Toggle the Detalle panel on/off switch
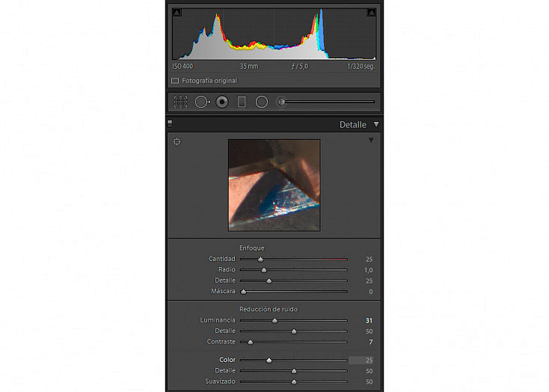Viewport: 549px width, 392px height. click(170, 123)
